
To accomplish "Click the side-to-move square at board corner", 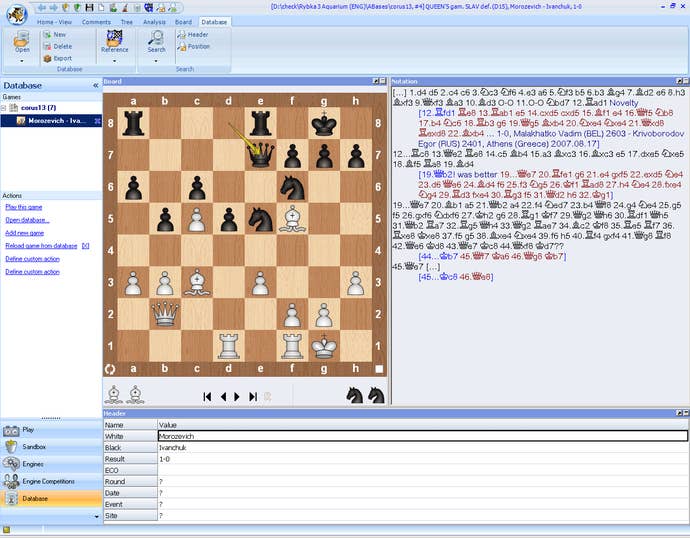I will click(x=379, y=369).
